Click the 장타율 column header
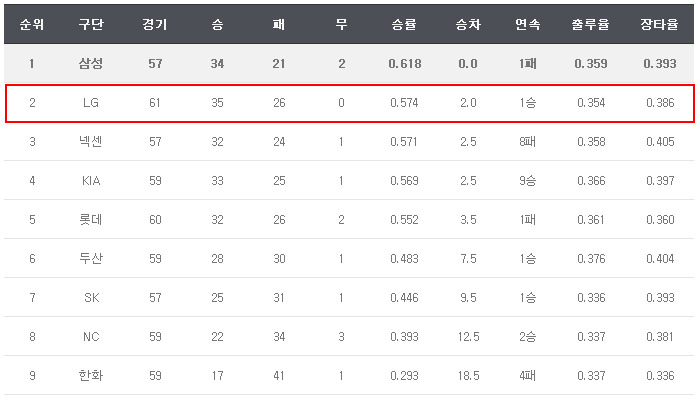Screen dimensions: 697x399 click(660, 24)
